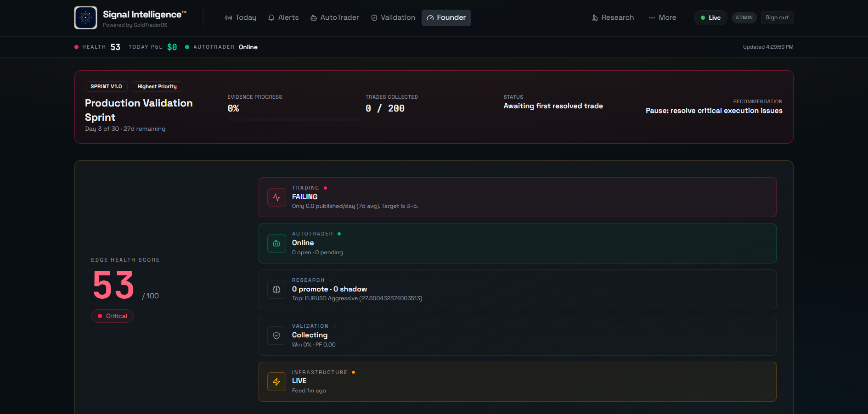Open the AutoTrader Online card

[x=518, y=243]
